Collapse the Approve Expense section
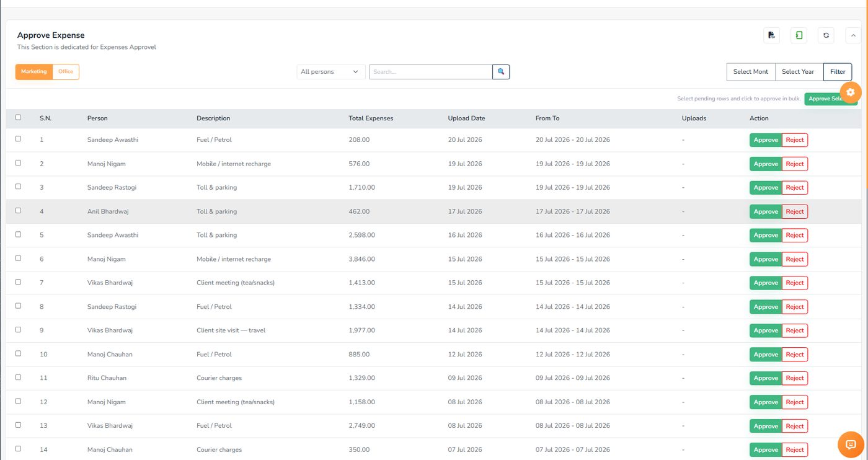The width and height of the screenshot is (868, 460). (853, 35)
